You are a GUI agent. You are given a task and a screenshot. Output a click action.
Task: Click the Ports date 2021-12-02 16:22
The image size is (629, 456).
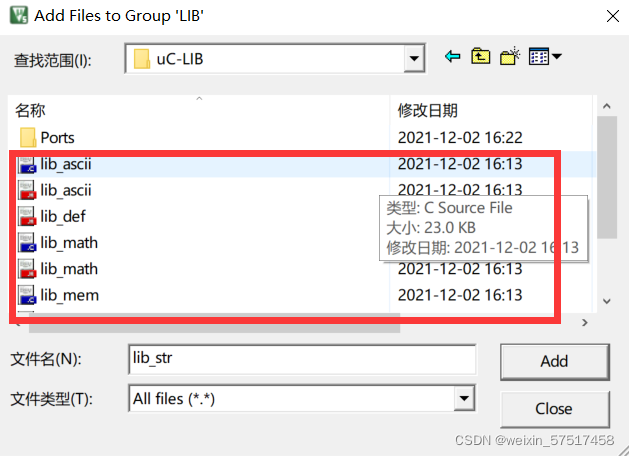pos(460,138)
